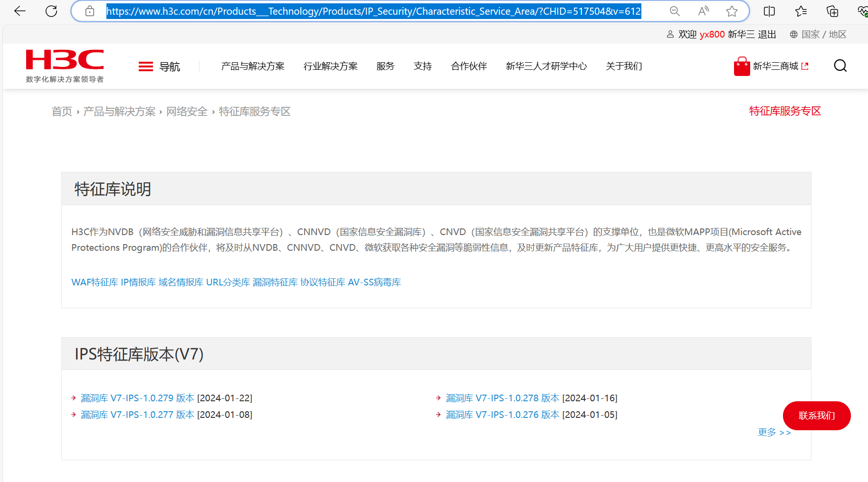Open split screen view

click(x=769, y=11)
